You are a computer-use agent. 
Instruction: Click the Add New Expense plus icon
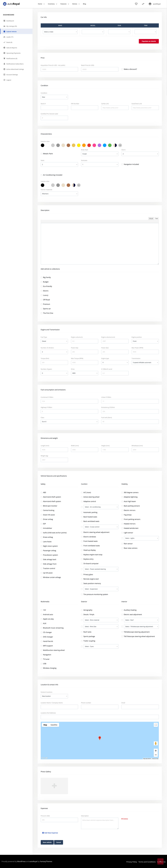coord(43,833)
